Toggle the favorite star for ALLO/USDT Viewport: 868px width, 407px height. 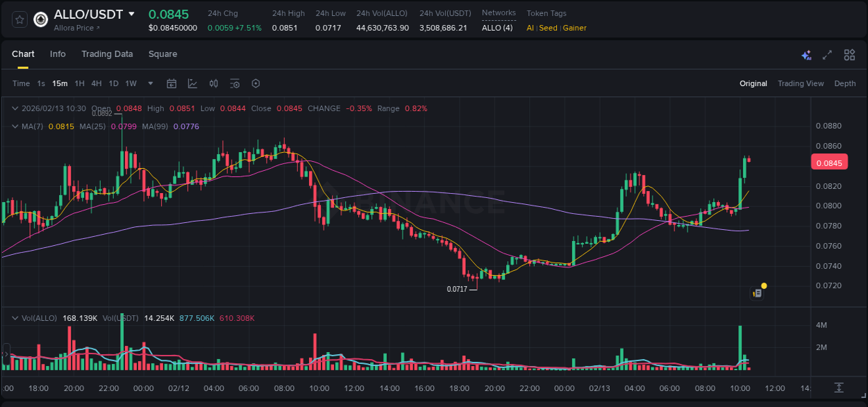(19, 19)
